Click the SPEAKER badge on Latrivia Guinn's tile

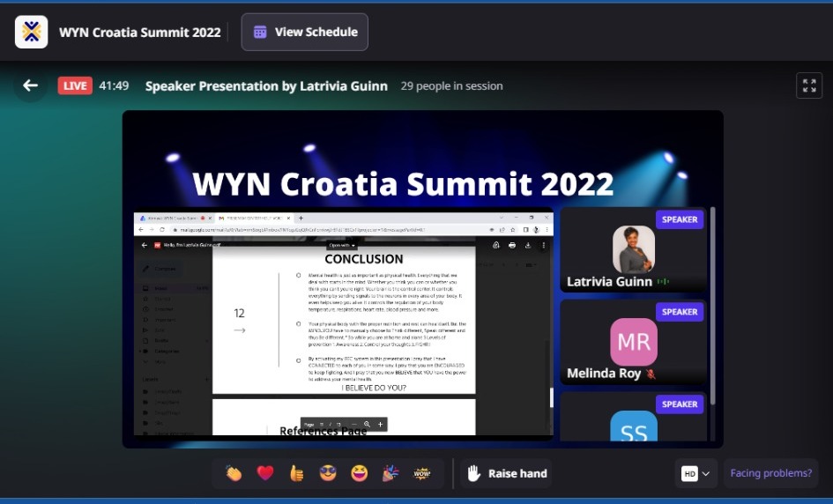680,219
